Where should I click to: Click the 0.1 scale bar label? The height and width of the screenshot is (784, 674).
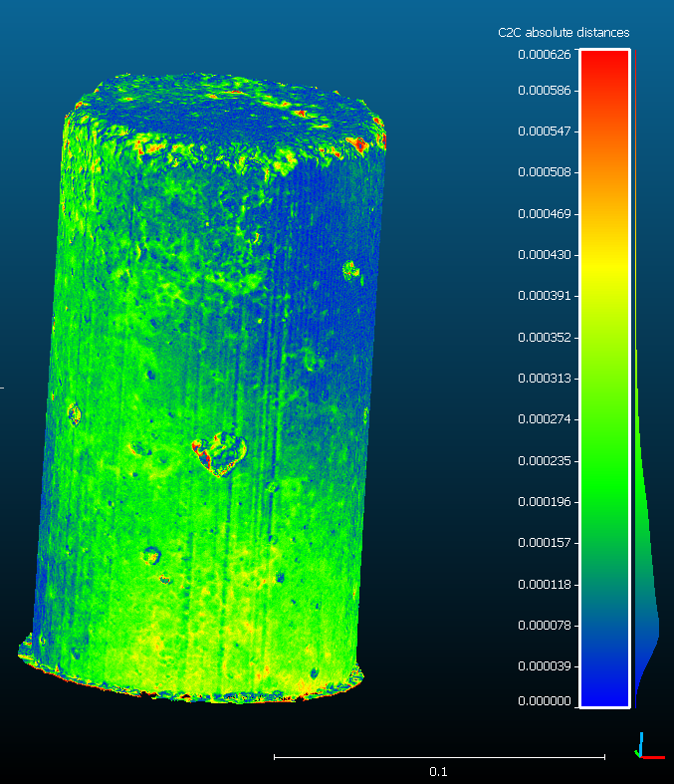coord(438,772)
